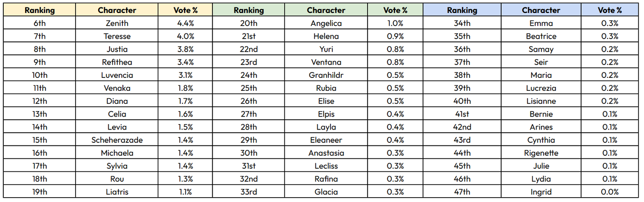Image resolution: width=644 pixels, height=202 pixels.
Task: Click the 33rd ranking cell
Action: point(248,192)
